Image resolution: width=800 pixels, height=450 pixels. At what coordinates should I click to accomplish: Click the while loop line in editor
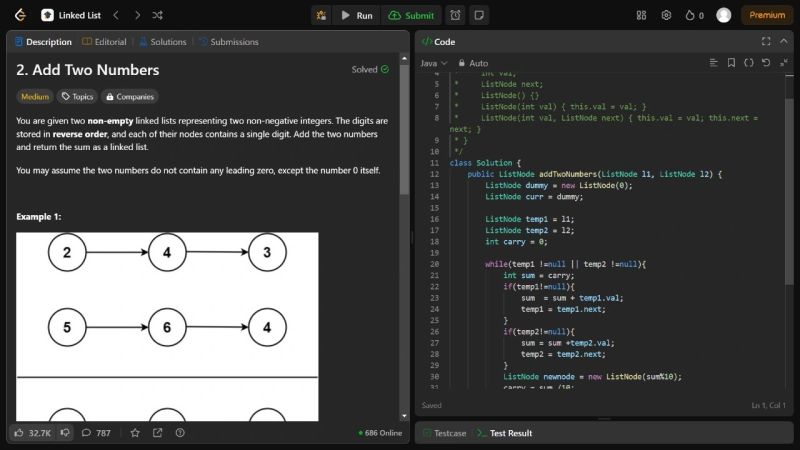(565, 264)
